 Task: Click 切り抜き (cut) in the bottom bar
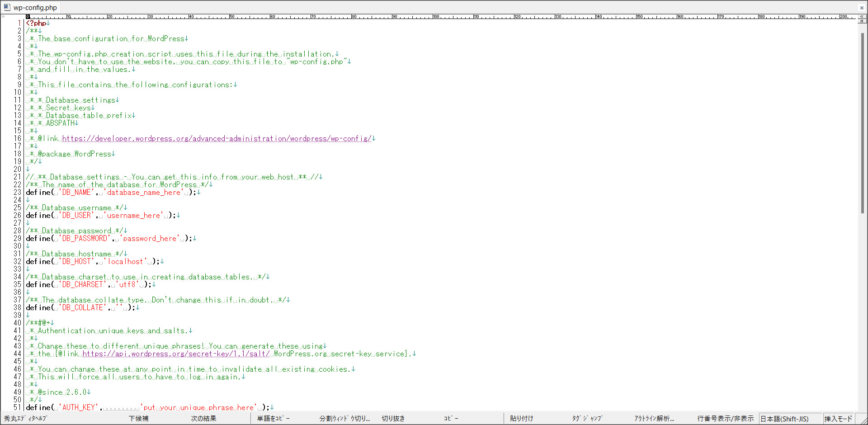[x=393, y=419]
